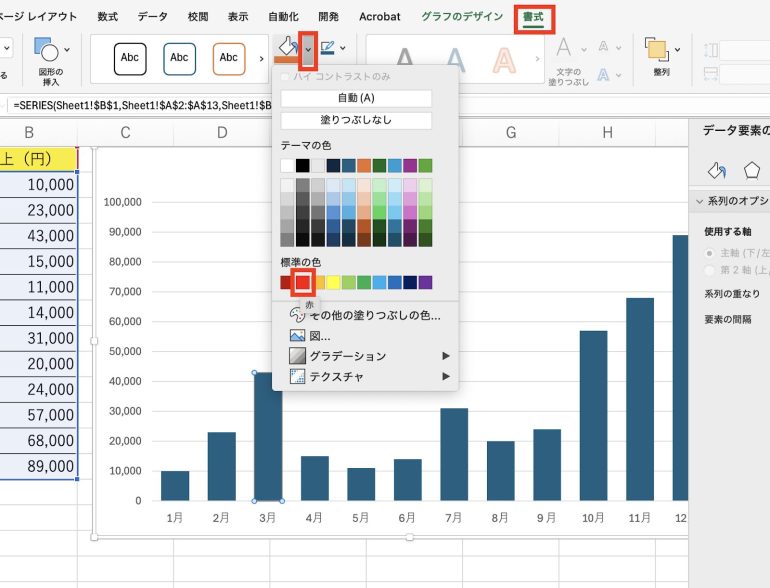Open the text fill dropdown arrow
The image size is (770, 588).
click(x=584, y=49)
